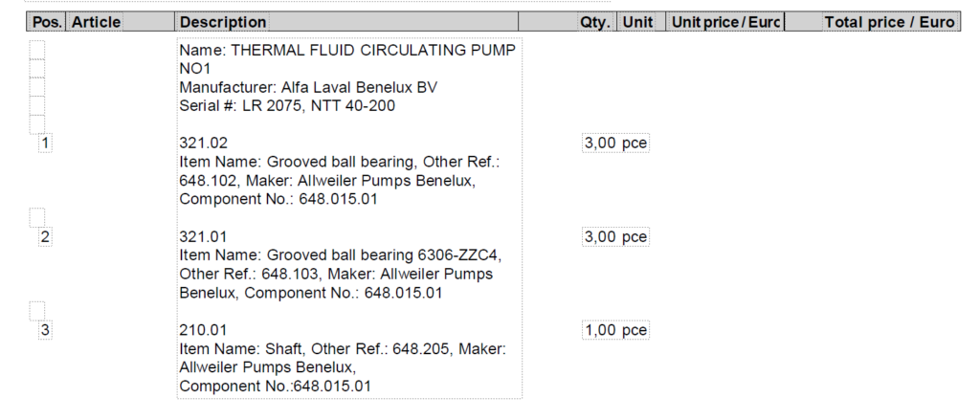Click the Manufacturer Alfa Laval Benelux BV line
980x420 pixels.
(308, 87)
